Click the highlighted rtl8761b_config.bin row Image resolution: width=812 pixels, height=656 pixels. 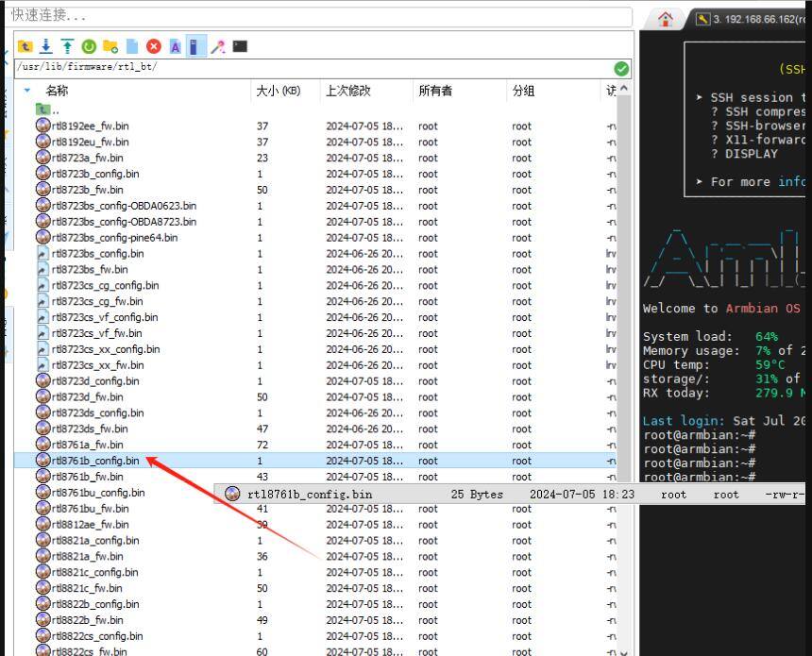coord(315,461)
